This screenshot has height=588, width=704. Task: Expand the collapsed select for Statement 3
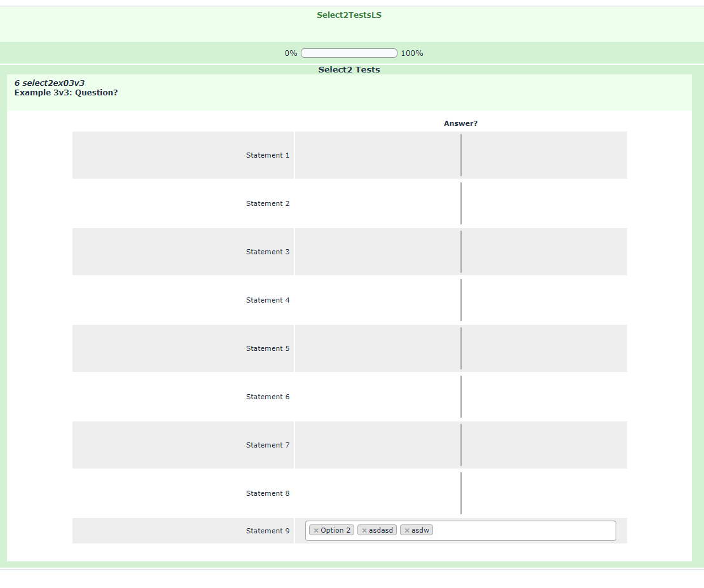coord(461,252)
